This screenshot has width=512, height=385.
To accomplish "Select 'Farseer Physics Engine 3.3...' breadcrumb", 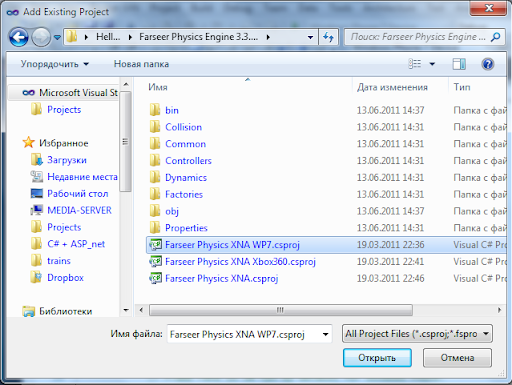I will click(x=199, y=37).
